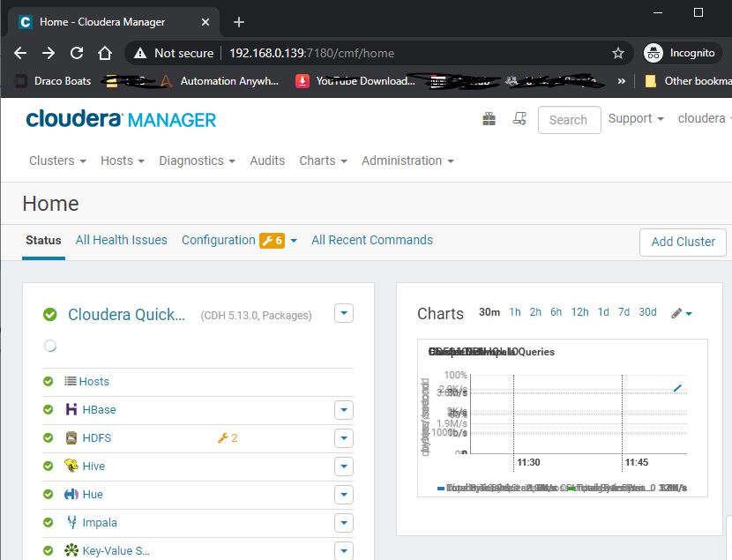Expand the Cloudera Quick cluster actions menu
This screenshot has width=732, height=560.
pos(343,312)
